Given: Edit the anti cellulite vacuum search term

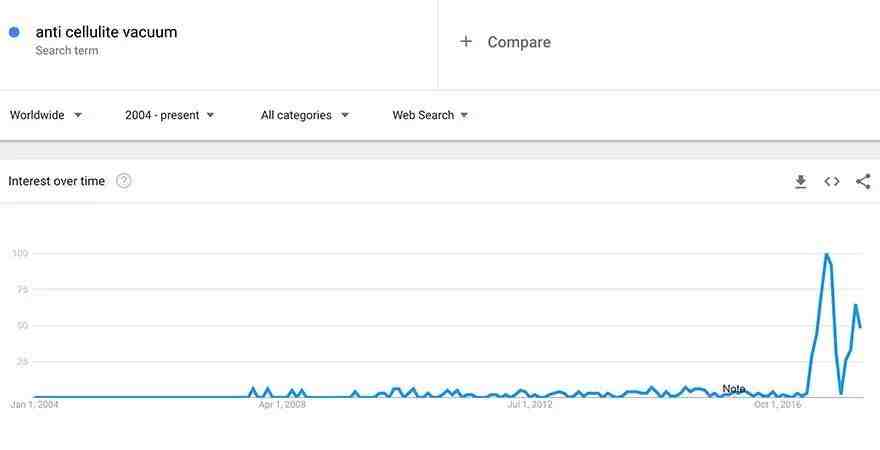Looking at the screenshot, I should pos(106,32).
